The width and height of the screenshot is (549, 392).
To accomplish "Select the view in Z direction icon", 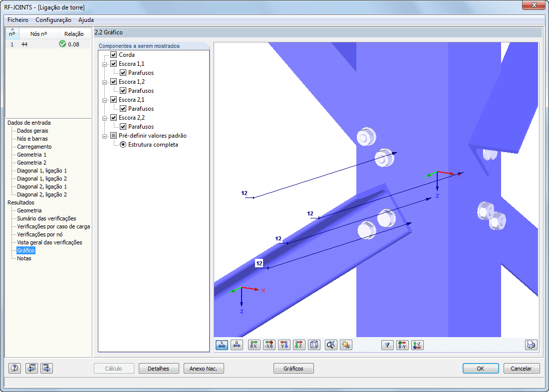I will (298, 345).
